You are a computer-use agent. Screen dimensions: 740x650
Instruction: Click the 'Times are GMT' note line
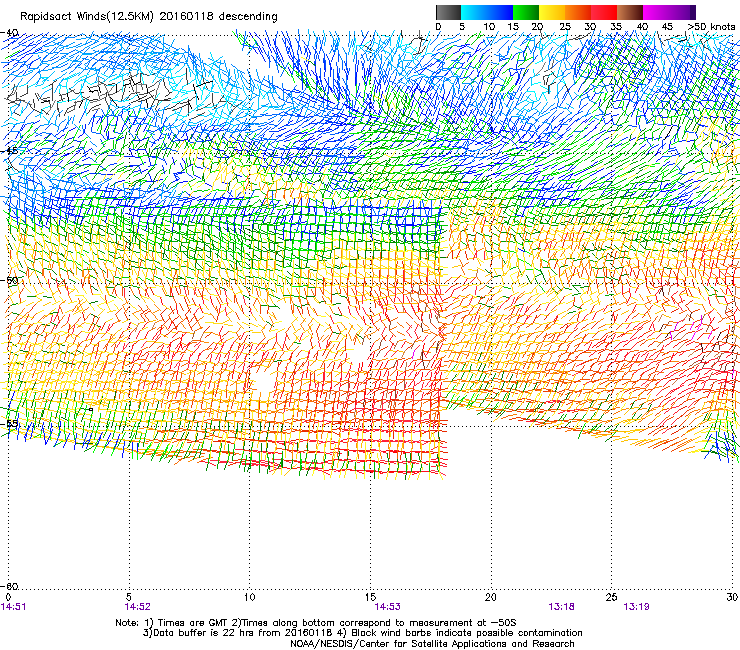(x=316, y=623)
